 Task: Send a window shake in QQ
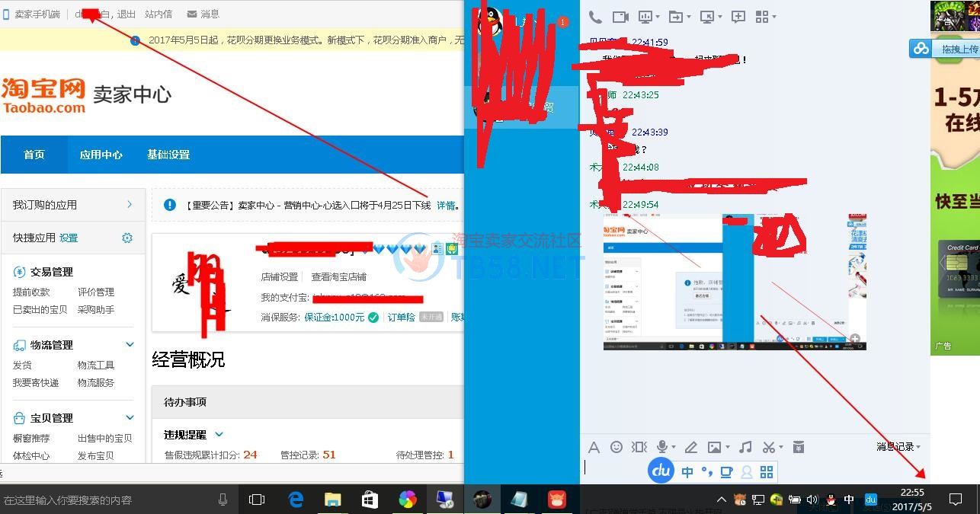[639, 447]
